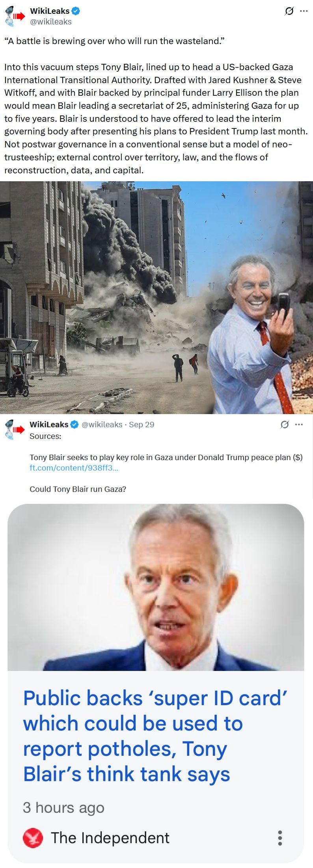Open the 'super ID card' headline

155,736
